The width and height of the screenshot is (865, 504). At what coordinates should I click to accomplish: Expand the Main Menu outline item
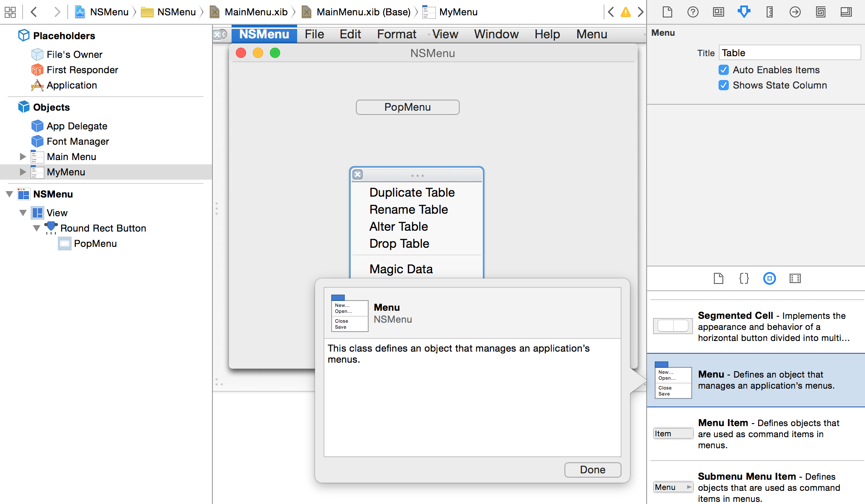click(23, 157)
